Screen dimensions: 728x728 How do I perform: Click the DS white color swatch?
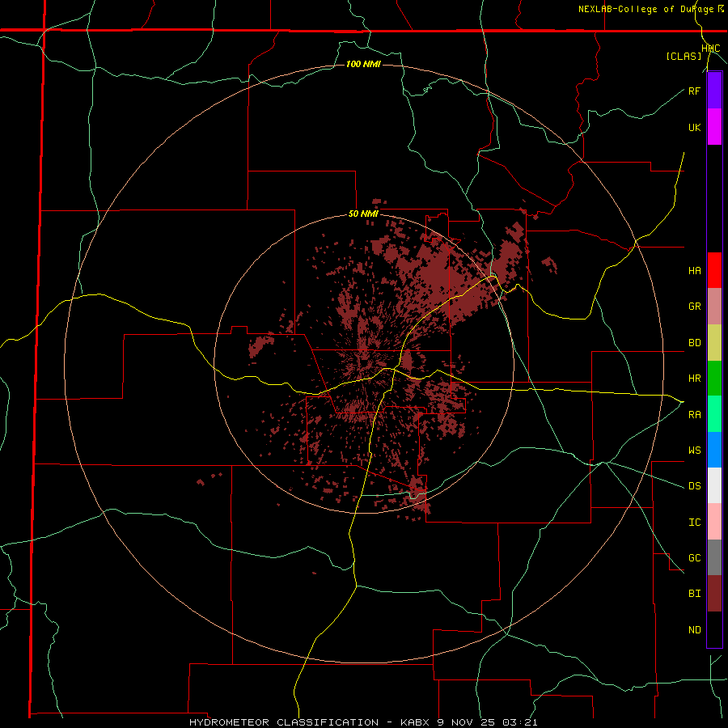pos(714,485)
